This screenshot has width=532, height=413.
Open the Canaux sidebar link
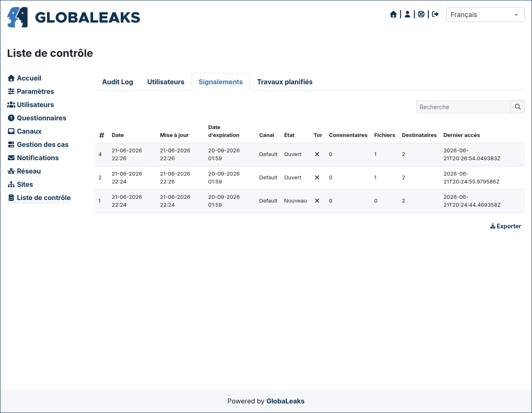[x=29, y=131]
